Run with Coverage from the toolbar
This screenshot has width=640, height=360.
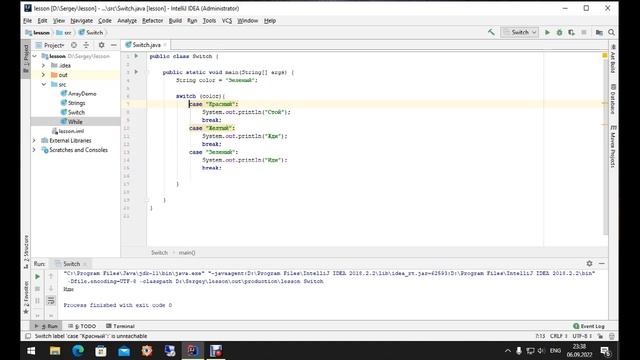pyautogui.click(x=571, y=32)
